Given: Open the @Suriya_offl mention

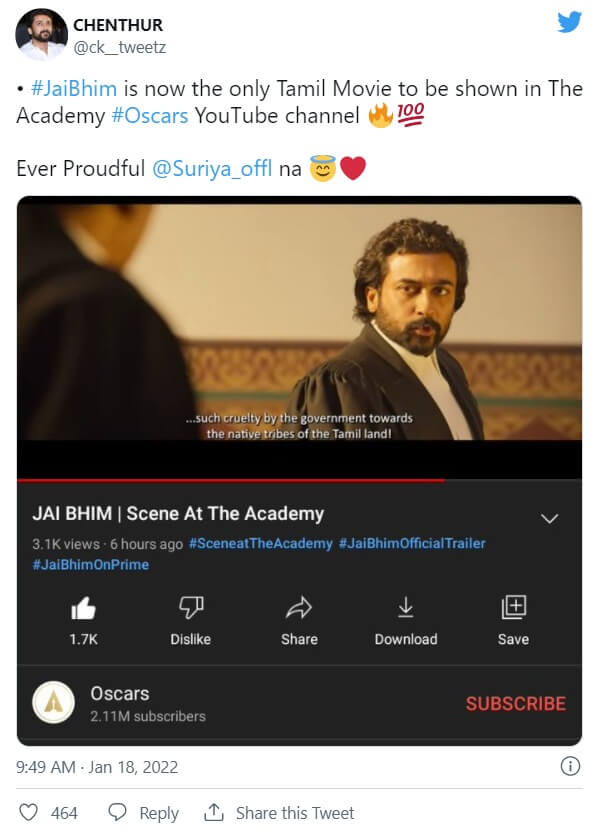Looking at the screenshot, I should 212,169.
